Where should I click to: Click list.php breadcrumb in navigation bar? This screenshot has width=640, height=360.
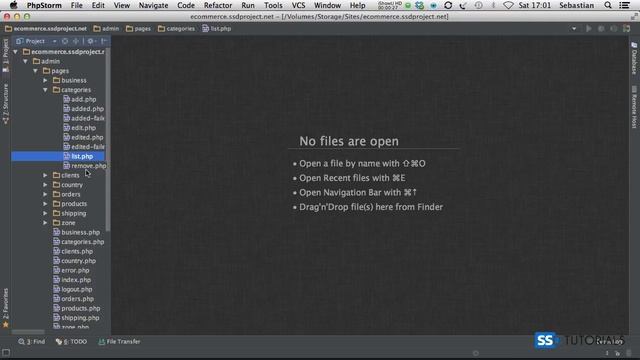pos(217,29)
